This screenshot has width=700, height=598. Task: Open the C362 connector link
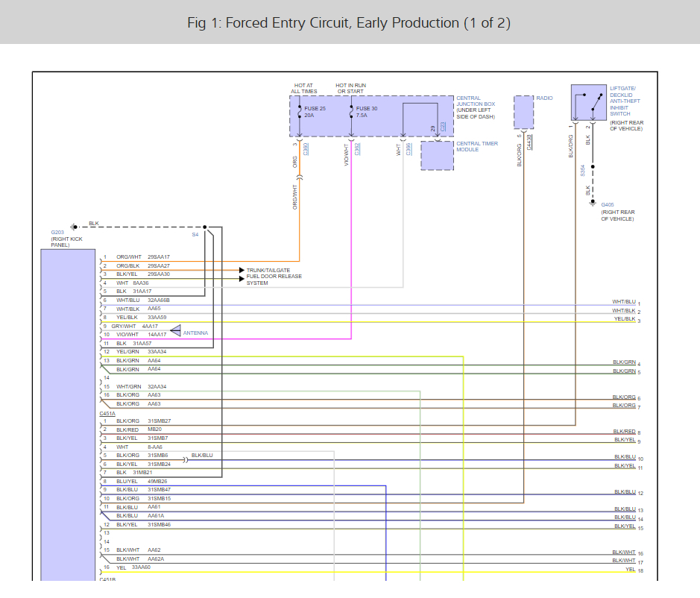coord(358,148)
